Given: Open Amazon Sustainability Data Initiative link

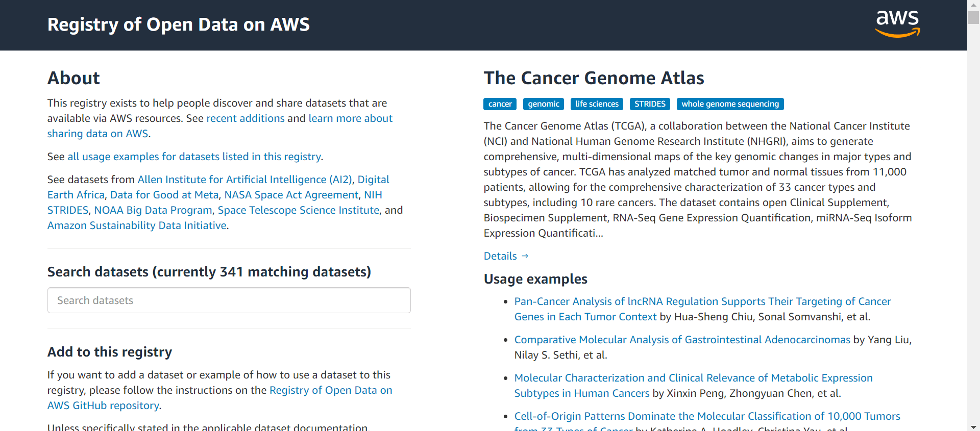Looking at the screenshot, I should pyautogui.click(x=137, y=225).
